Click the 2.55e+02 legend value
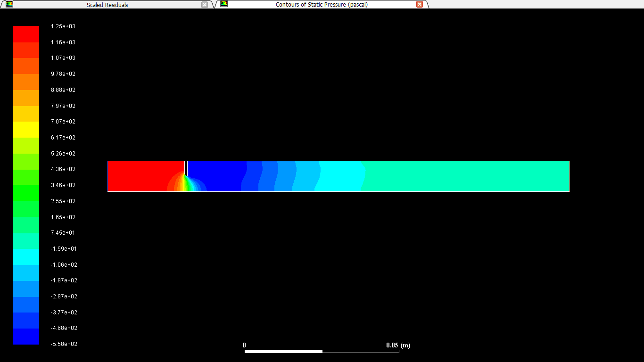Image resolution: width=644 pixels, height=362 pixels. click(63, 201)
